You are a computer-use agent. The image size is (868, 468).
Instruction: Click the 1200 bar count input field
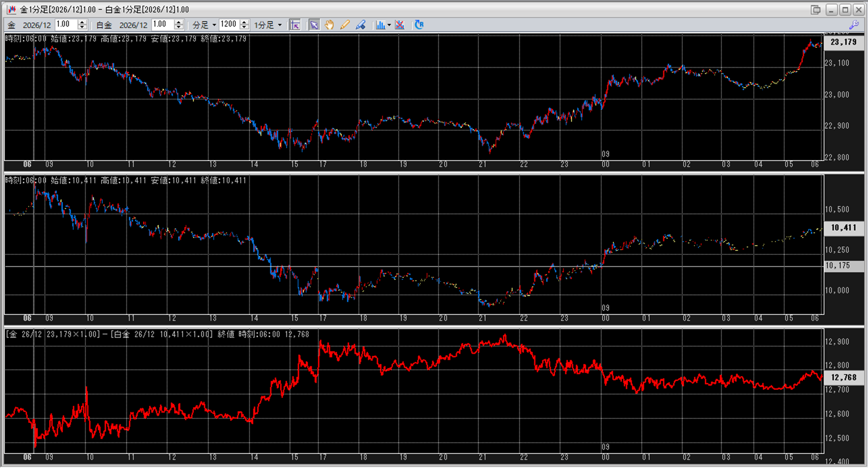click(229, 24)
